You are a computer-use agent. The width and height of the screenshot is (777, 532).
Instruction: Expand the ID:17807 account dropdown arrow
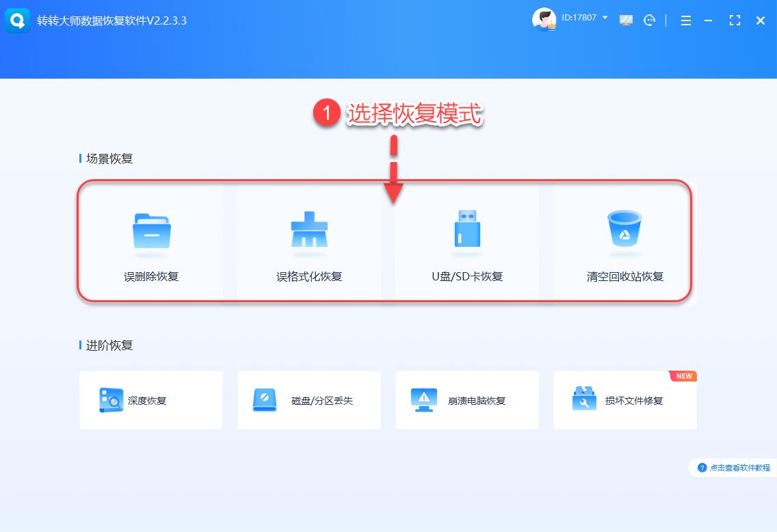[605, 18]
